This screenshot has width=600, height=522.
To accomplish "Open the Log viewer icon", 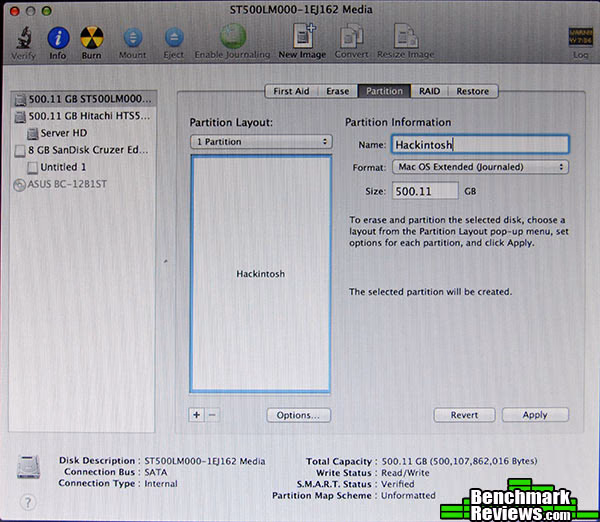I will click(580, 37).
